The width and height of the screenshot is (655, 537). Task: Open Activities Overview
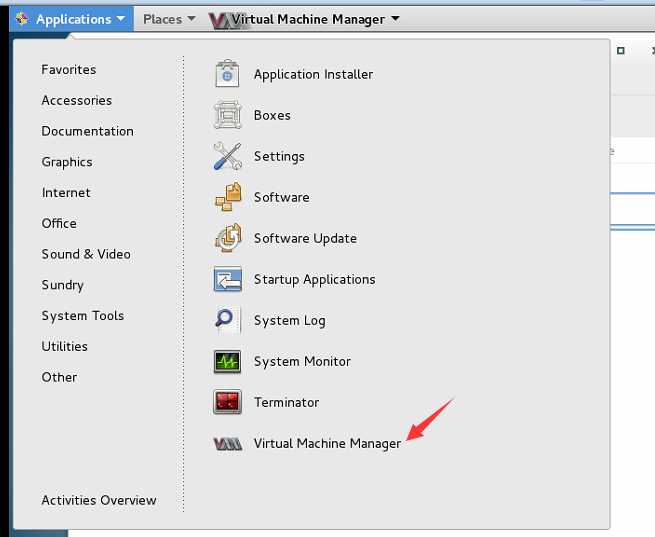[99, 500]
